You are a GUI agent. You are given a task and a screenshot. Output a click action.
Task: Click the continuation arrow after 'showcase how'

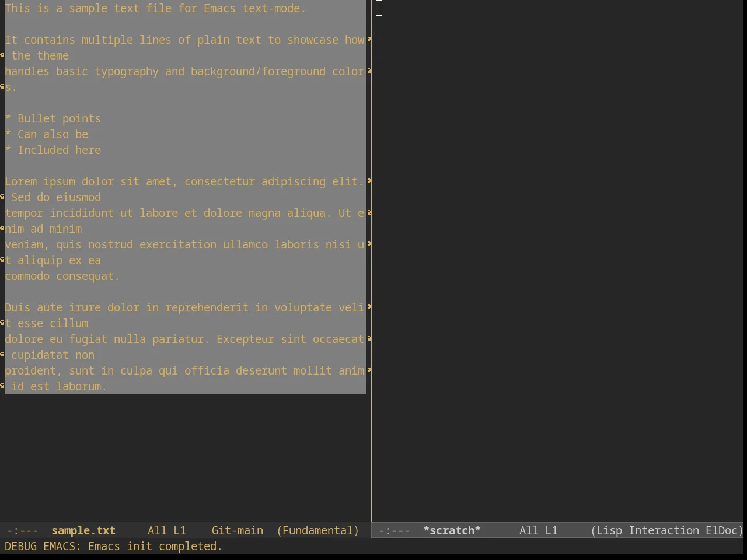(369, 40)
